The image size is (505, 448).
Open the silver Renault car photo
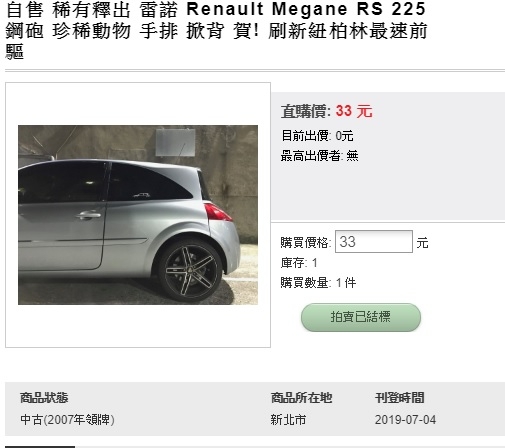pyautogui.click(x=138, y=215)
